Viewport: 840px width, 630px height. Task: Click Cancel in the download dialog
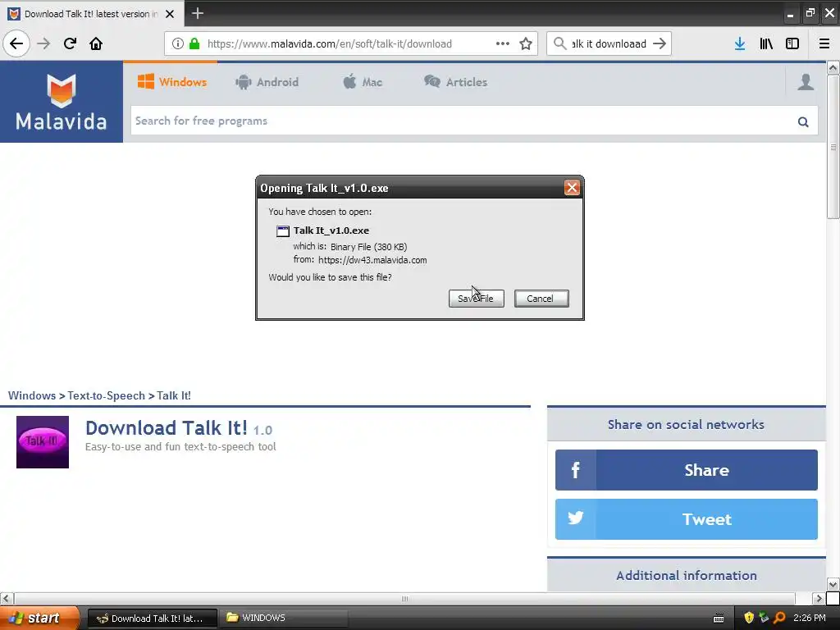(541, 299)
